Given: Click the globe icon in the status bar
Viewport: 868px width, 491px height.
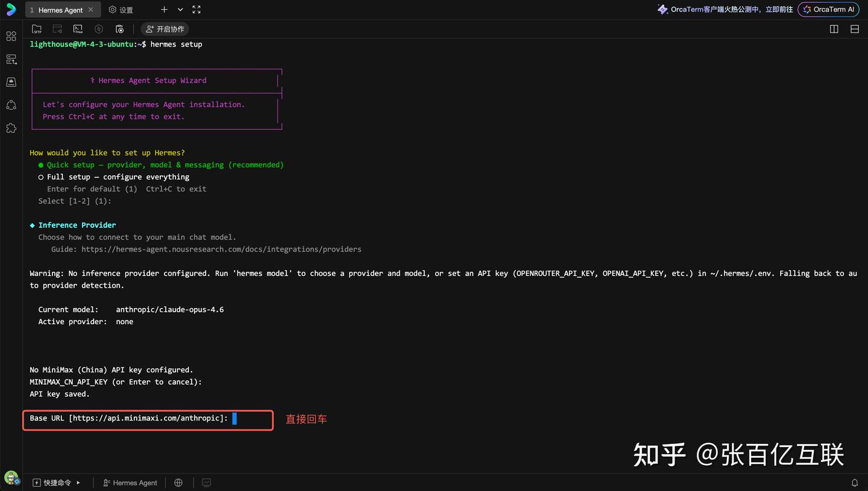Looking at the screenshot, I should [x=178, y=483].
